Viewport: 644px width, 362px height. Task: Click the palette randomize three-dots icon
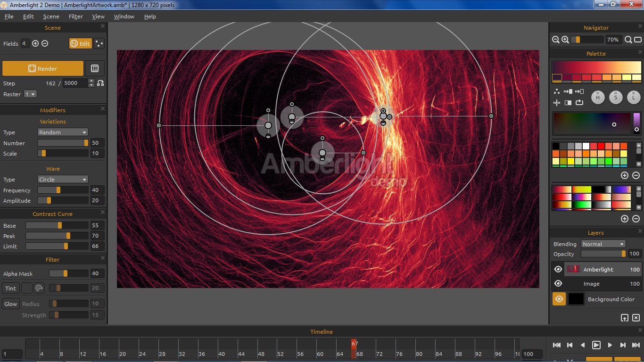[x=557, y=91]
